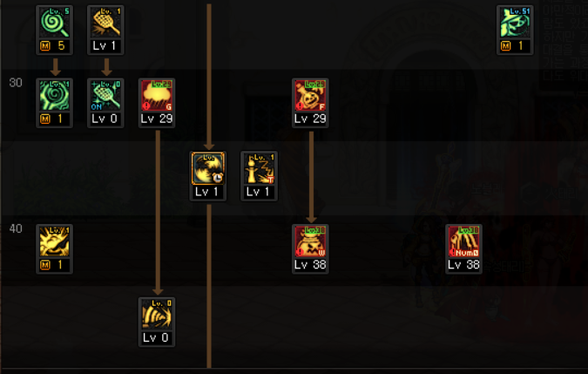Select the red Num0 hotkey skill Lv 38

[464, 241]
